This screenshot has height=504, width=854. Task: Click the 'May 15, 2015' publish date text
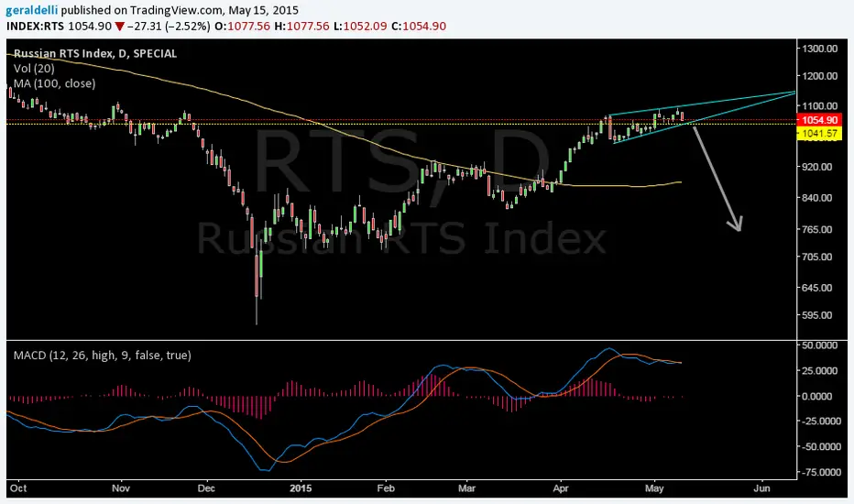[264, 10]
